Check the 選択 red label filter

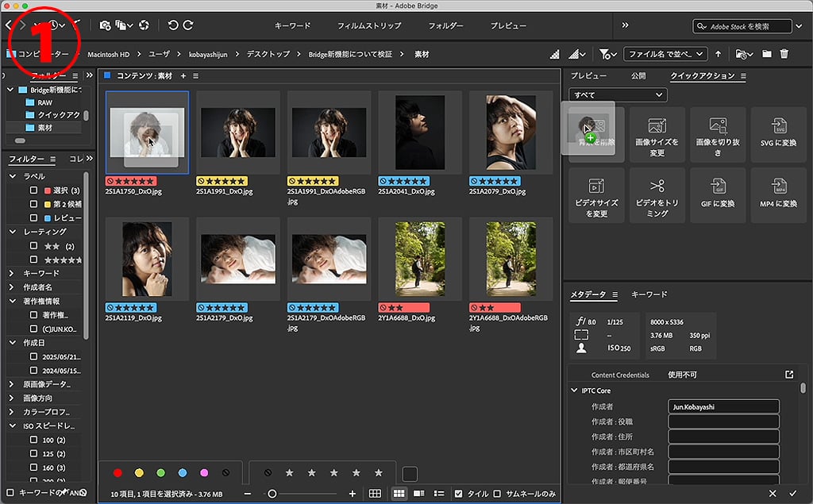[34, 190]
